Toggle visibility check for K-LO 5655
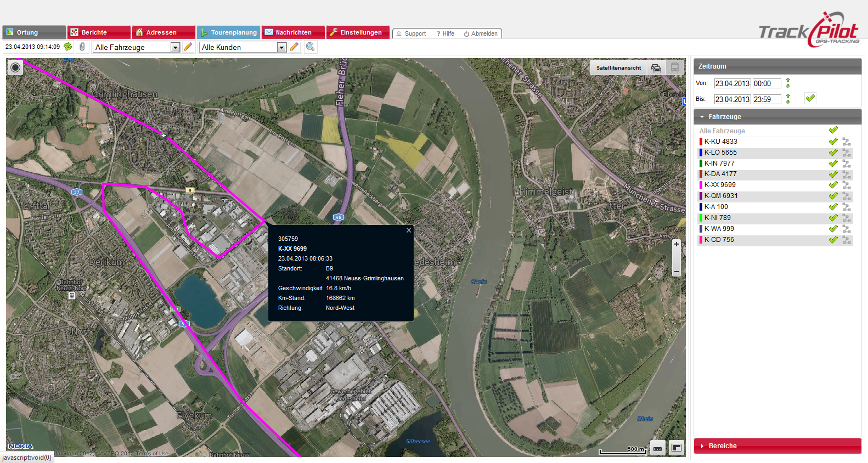This screenshot has width=868, height=463. click(x=833, y=153)
